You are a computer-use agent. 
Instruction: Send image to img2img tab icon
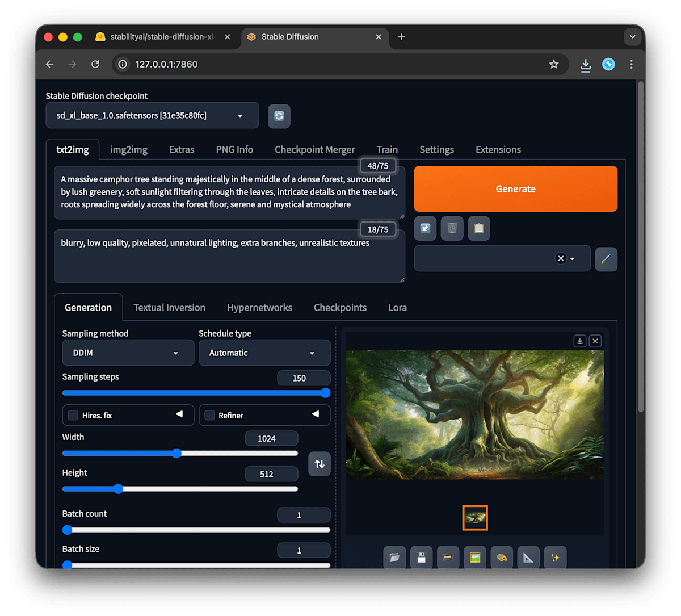[475, 558]
